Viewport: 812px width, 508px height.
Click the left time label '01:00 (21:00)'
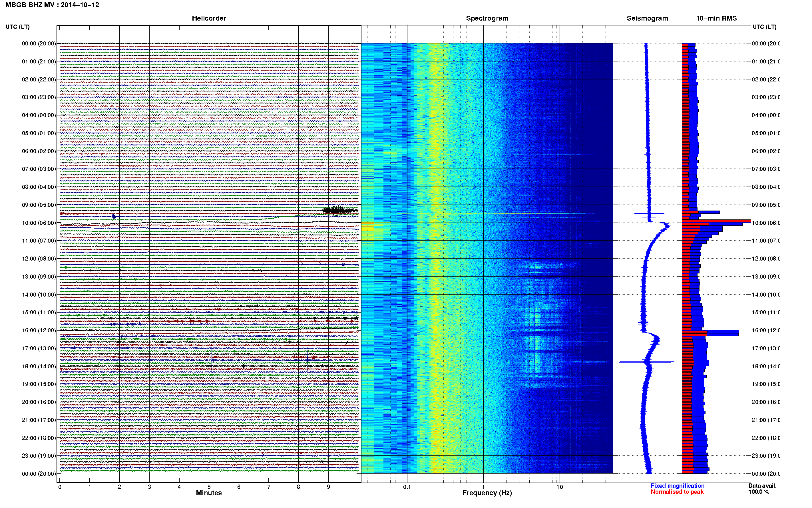(x=39, y=61)
